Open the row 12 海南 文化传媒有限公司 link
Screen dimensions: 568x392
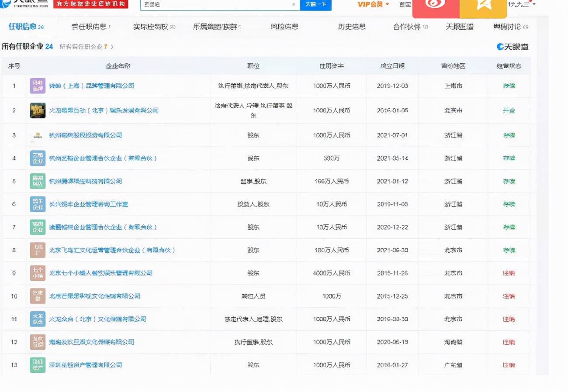(x=91, y=342)
